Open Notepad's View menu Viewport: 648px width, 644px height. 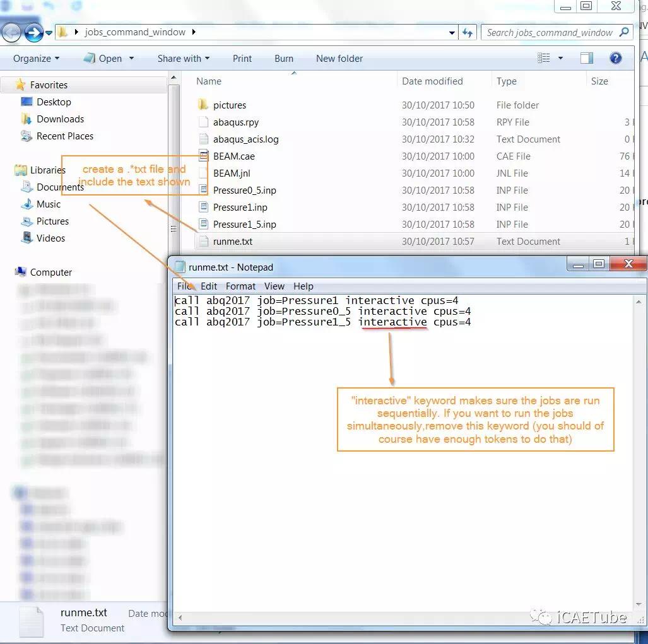(274, 286)
